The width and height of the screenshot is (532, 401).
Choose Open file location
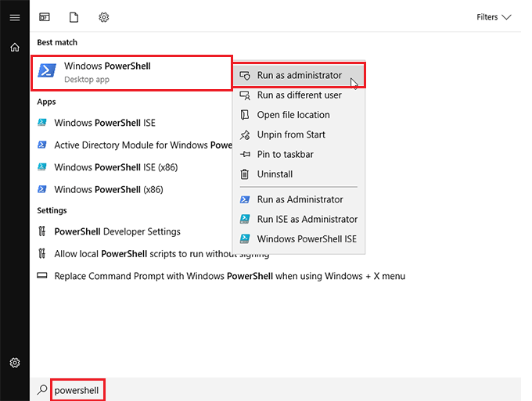coord(299,115)
